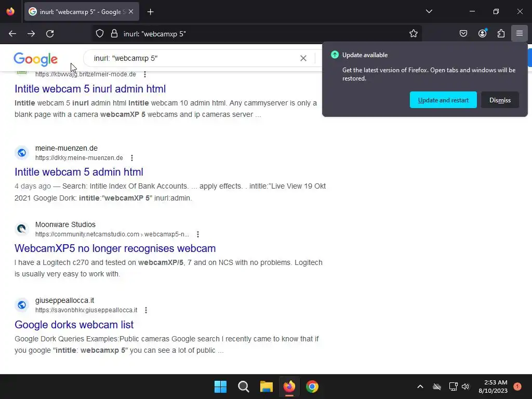The height and width of the screenshot is (399, 532).
Task: Close the webcamxp 5 Google tab
Action: point(131,11)
